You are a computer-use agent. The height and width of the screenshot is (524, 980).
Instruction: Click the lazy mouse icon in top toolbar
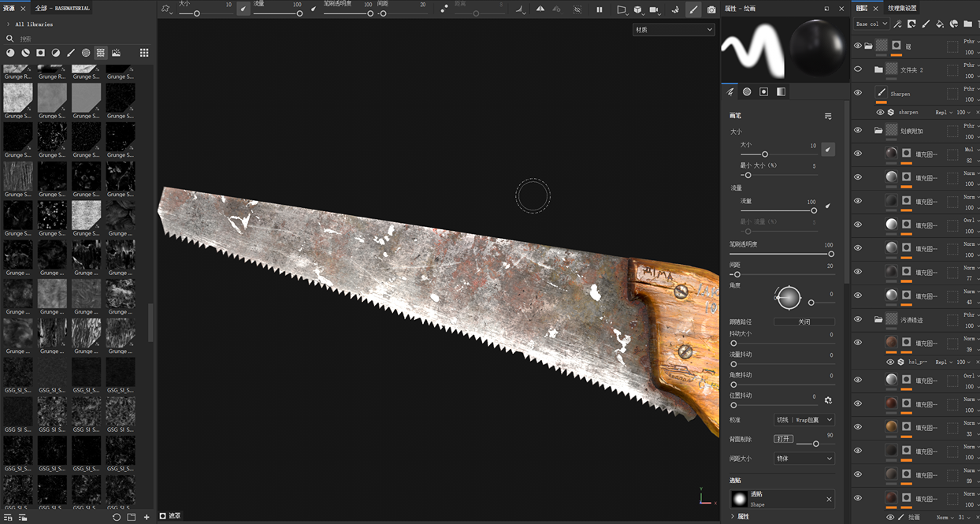pyautogui.click(x=444, y=9)
